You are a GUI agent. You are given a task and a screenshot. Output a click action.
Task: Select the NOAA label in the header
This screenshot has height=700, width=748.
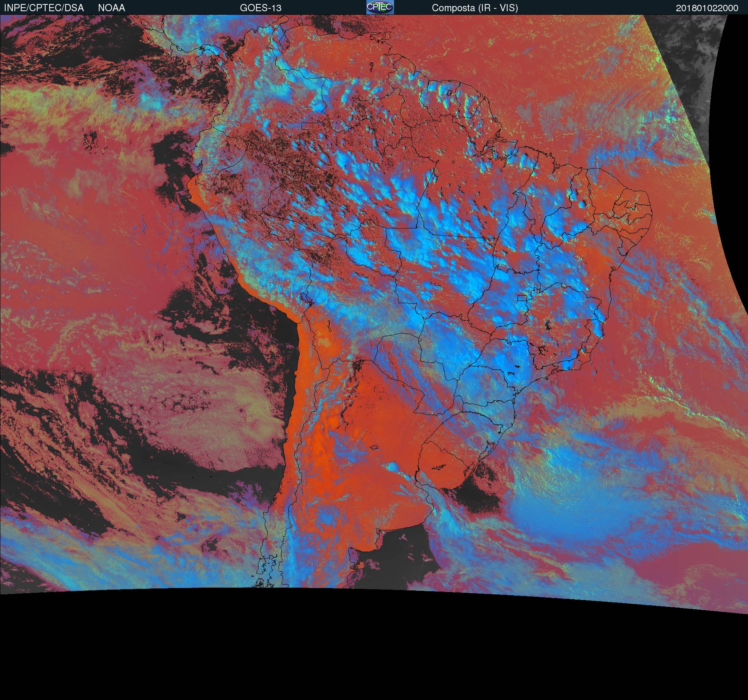point(112,8)
